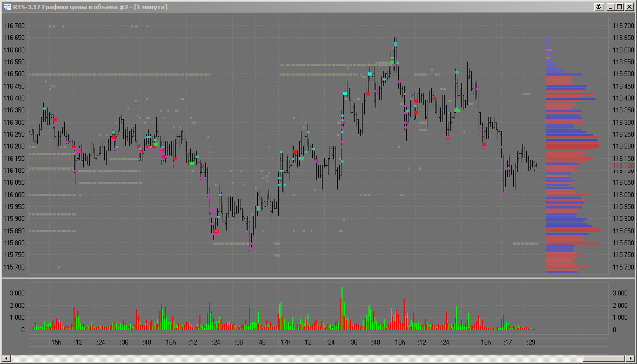Close the RTS-3.17 chart window
The height and width of the screenshot is (364, 637).
(x=628, y=7)
